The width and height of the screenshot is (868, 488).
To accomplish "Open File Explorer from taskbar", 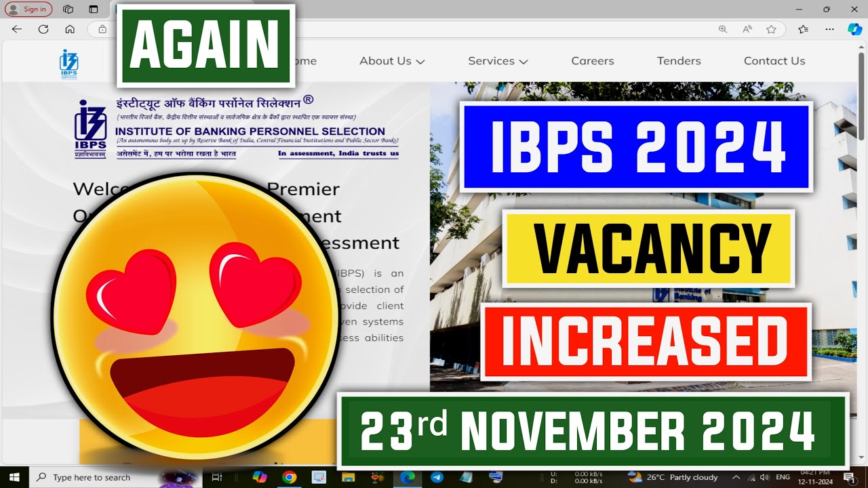I will click(348, 477).
